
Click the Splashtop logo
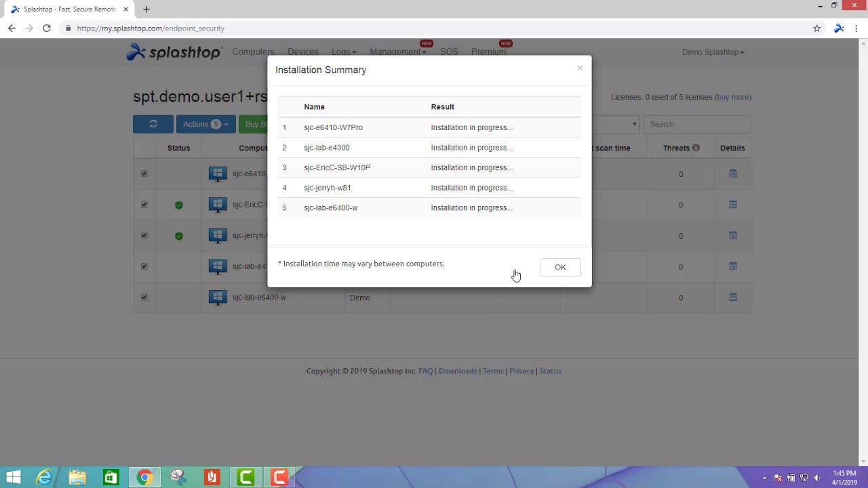click(174, 52)
